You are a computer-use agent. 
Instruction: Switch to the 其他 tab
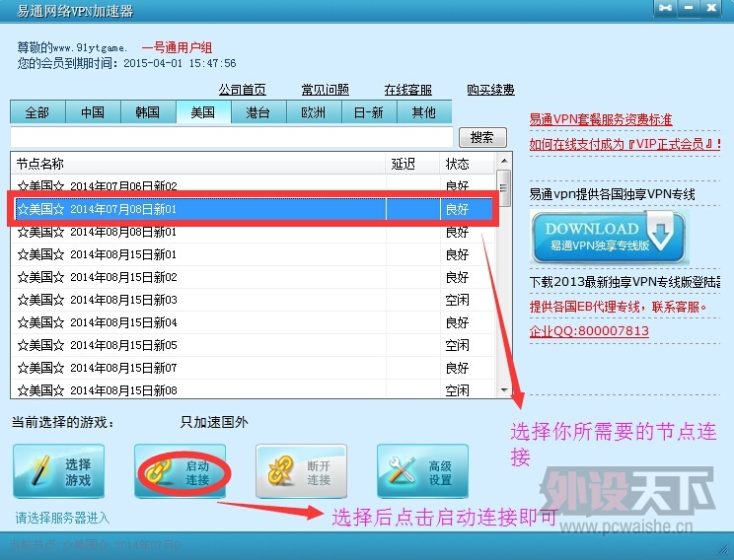coord(424,112)
